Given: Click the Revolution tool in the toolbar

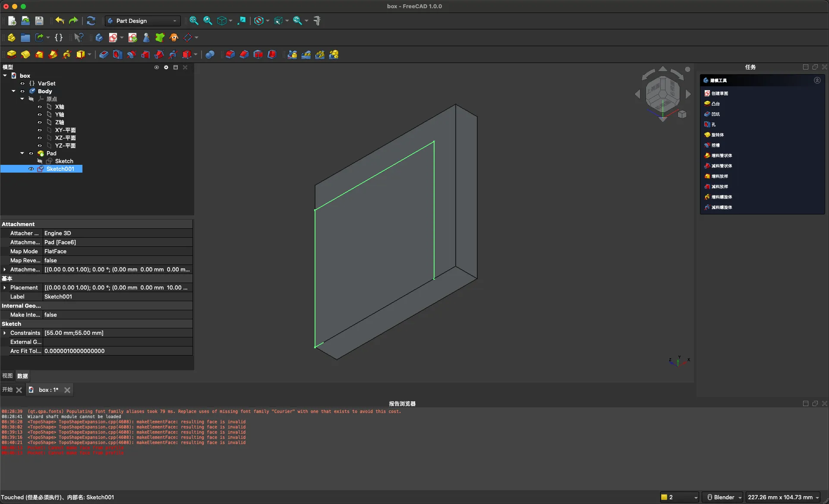Looking at the screenshot, I should pos(25,54).
